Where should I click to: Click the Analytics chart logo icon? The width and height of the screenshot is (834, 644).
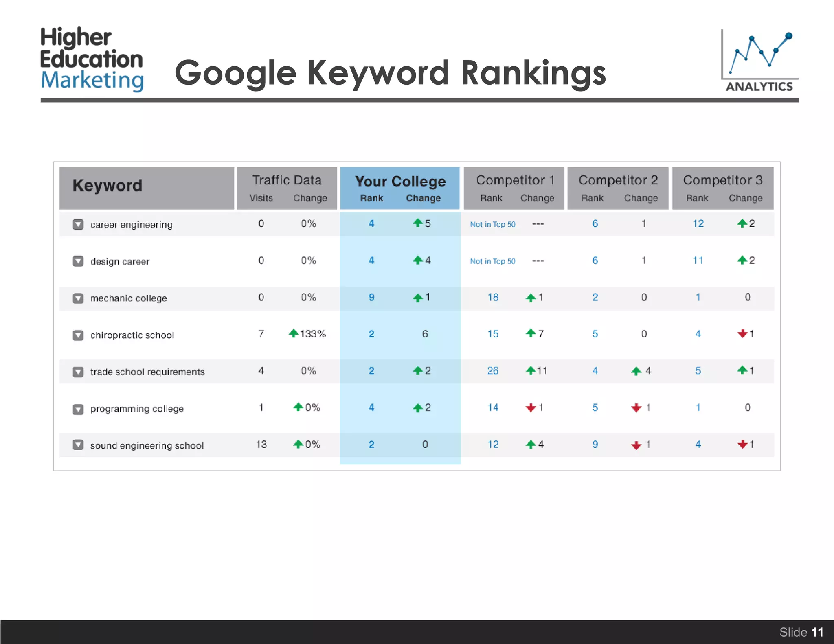pyautogui.click(x=760, y=60)
